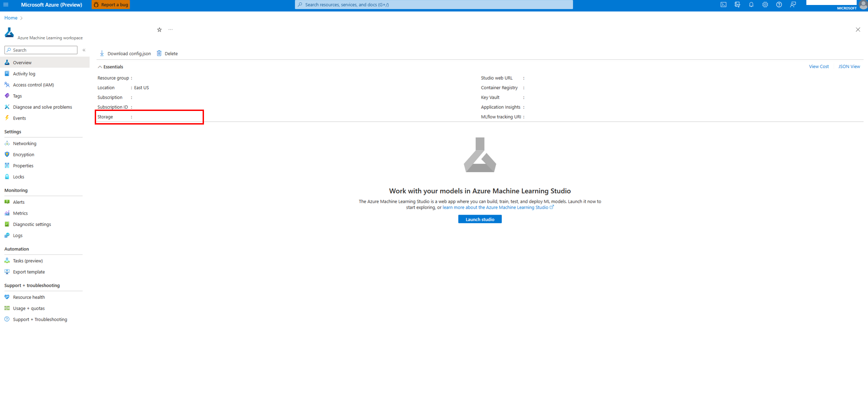868x413 pixels.
Task: Collapse the Essentials section
Action: 111,67
